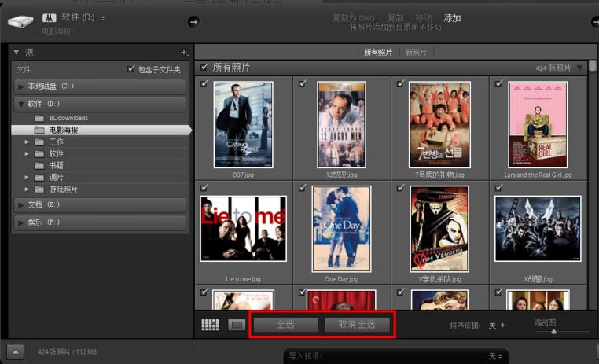Expand the 游玩照片 folder arrow
Screen dimensions: 599x364
(27, 189)
